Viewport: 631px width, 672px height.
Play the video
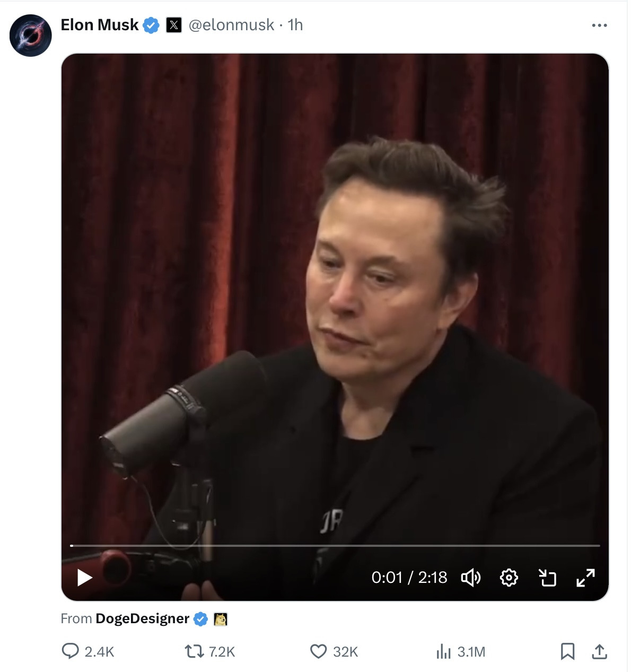[x=84, y=577]
